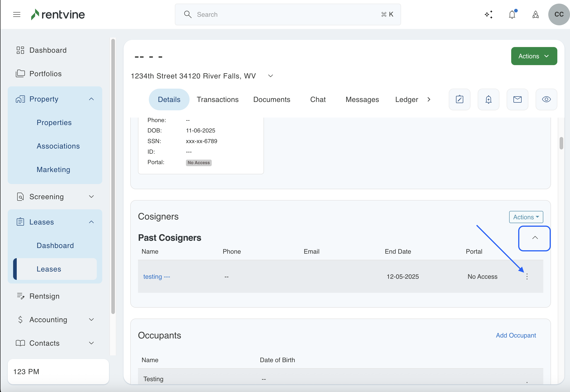Open three-dot menu for testing cosigner
This screenshot has height=392, width=570.
coord(527,276)
